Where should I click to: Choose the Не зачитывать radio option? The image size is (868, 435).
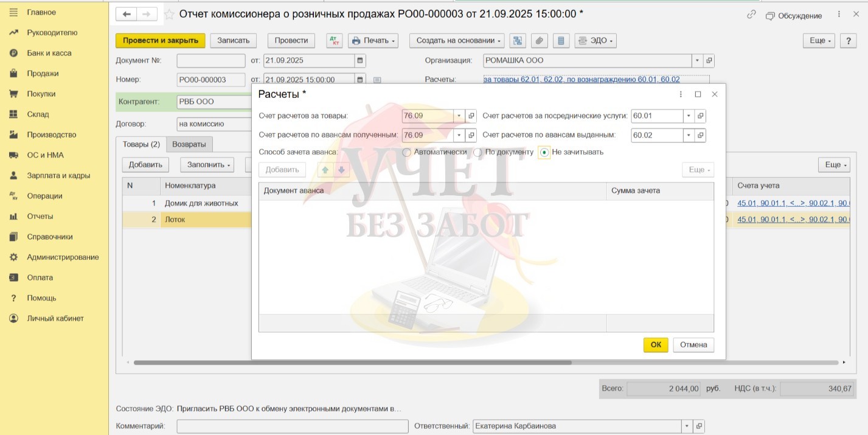pos(544,152)
